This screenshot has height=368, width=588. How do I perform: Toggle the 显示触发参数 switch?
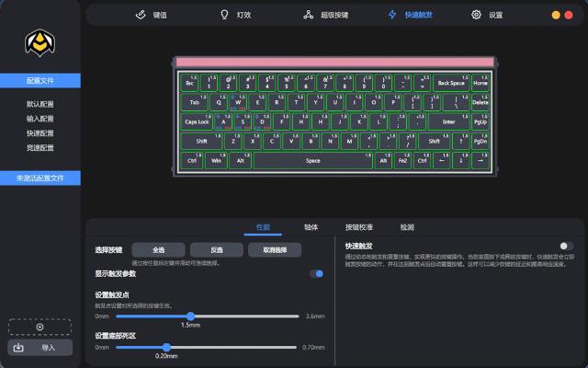point(316,274)
